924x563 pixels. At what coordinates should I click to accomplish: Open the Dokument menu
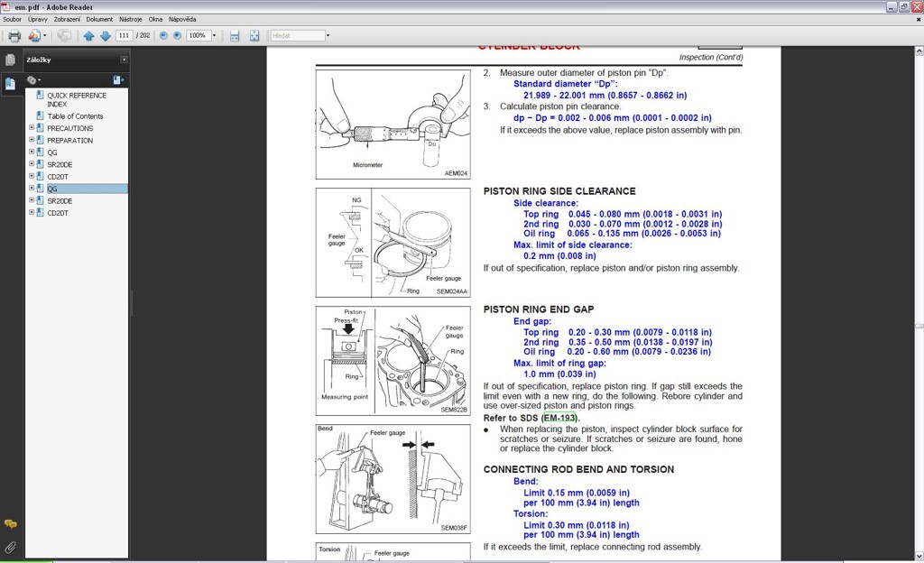pos(99,19)
